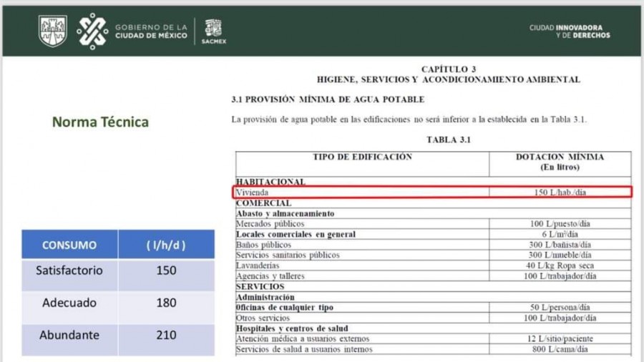
Task: Click the sentence starting 'La provisión de agua potable'
Action: (x=409, y=119)
